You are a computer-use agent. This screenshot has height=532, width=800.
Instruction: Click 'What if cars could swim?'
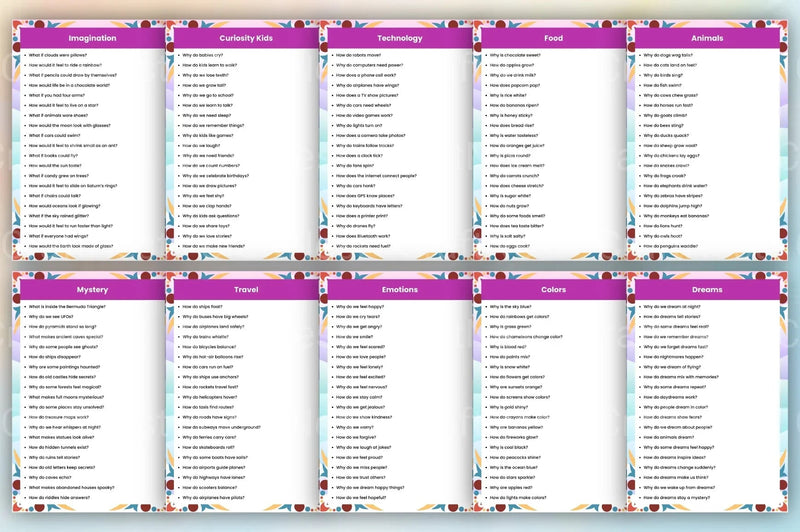coord(54,136)
